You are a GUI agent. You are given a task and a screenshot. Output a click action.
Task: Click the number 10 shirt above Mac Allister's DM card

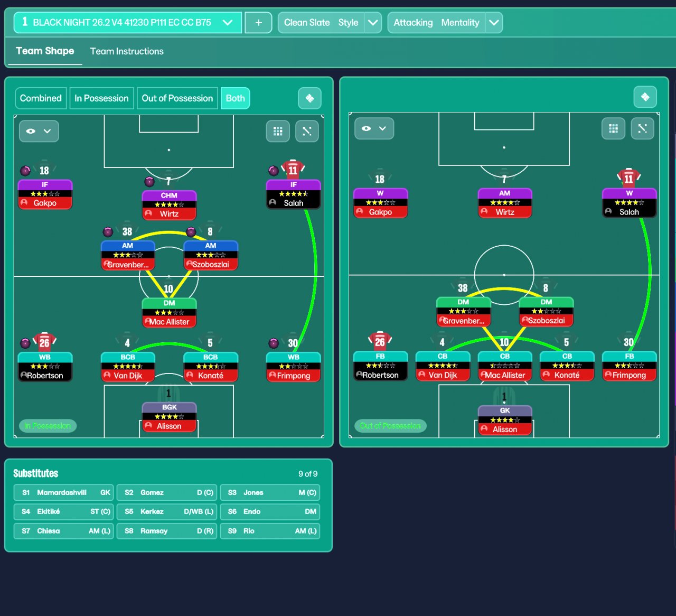click(x=168, y=288)
